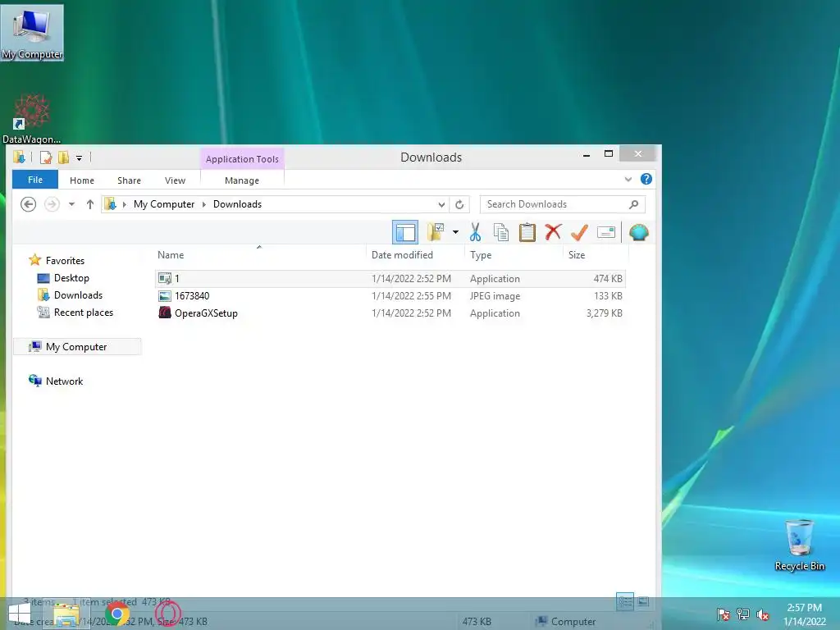Click the Application Tools contextual tab
Screen dimensions: 840x630
click(242, 159)
